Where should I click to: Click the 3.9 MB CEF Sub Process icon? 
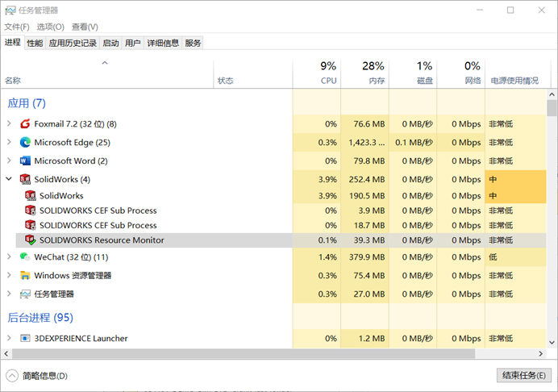point(31,211)
